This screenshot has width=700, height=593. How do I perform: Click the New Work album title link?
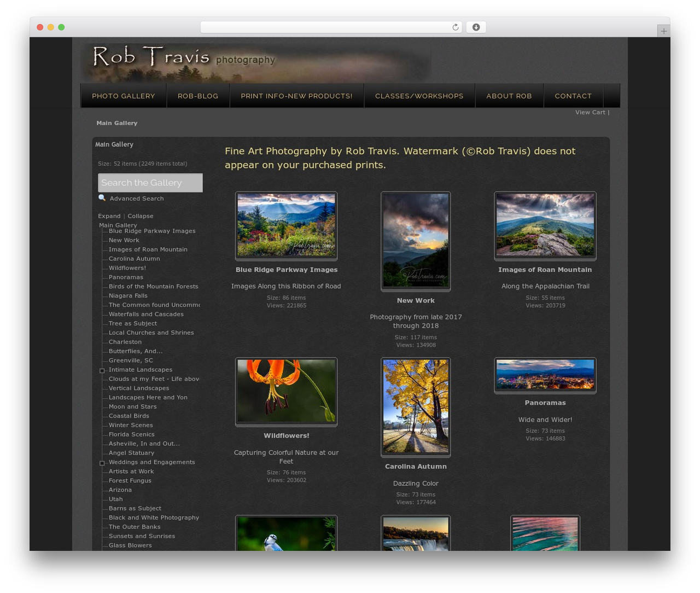click(x=416, y=300)
